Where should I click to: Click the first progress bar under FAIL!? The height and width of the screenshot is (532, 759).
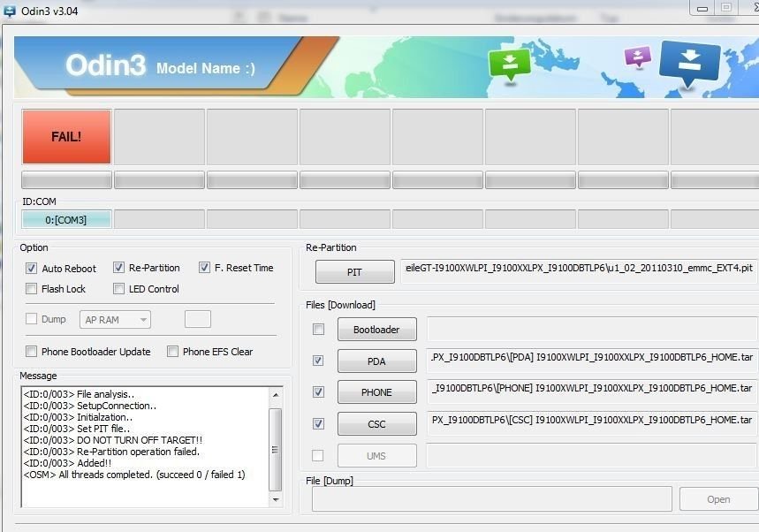tap(66, 180)
